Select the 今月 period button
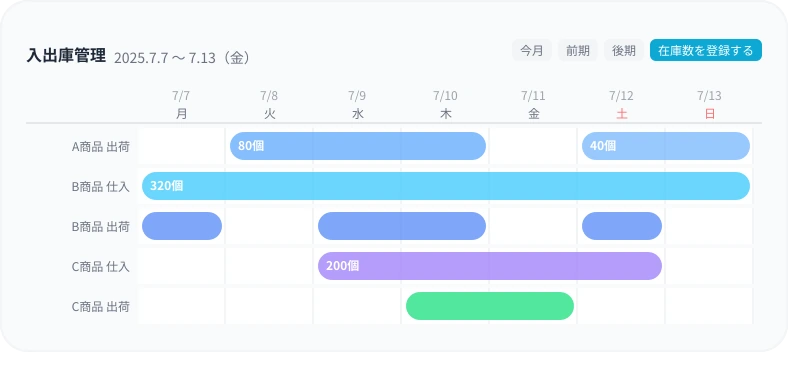This screenshot has height=368, width=788. [x=532, y=50]
